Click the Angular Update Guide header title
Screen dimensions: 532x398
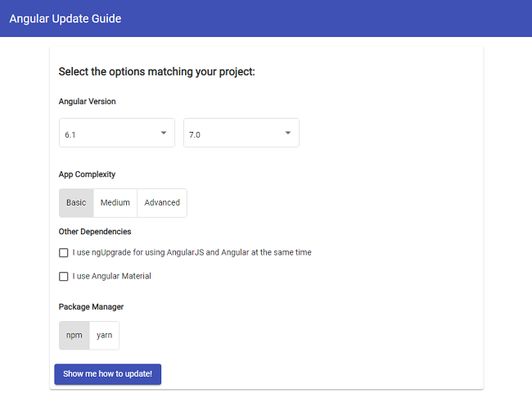click(x=65, y=18)
